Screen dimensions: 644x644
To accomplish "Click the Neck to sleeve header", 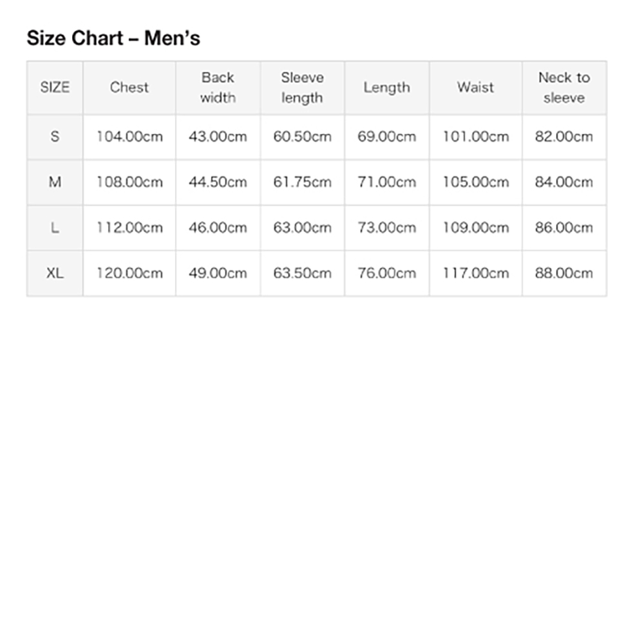I will [564, 88].
